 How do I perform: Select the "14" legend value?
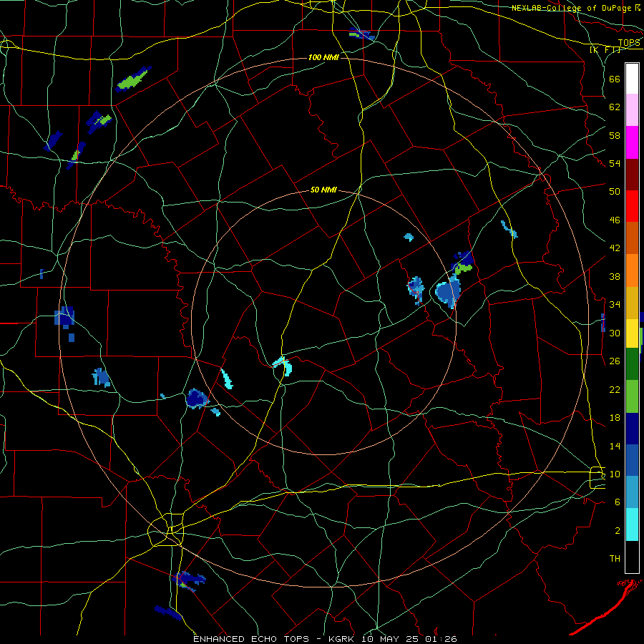tap(615, 446)
